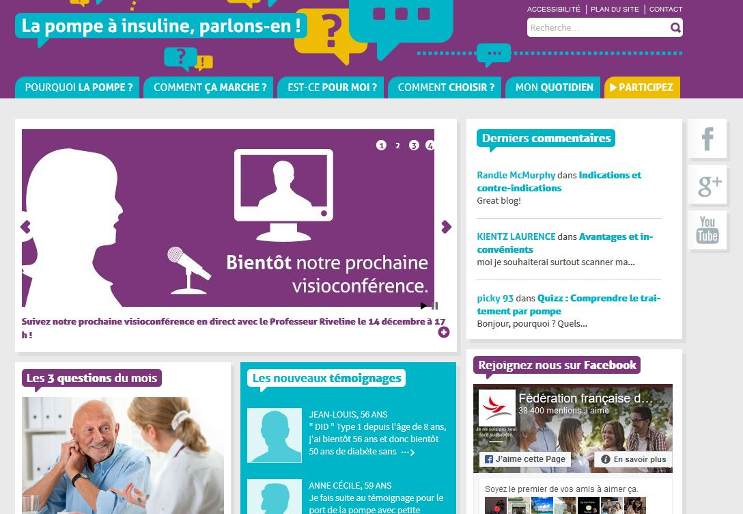Open Avantages et inconvénients comment link
This screenshot has height=514, width=743.
[x=565, y=243]
